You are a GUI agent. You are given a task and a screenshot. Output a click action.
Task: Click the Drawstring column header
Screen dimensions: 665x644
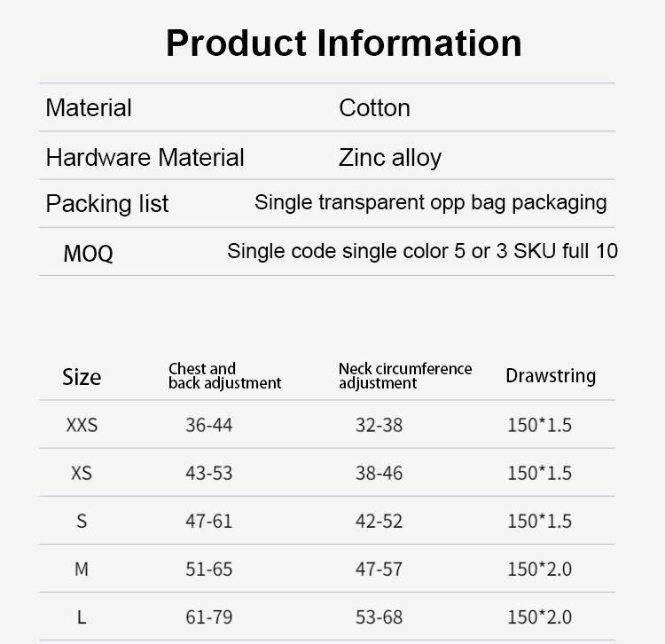[551, 376]
